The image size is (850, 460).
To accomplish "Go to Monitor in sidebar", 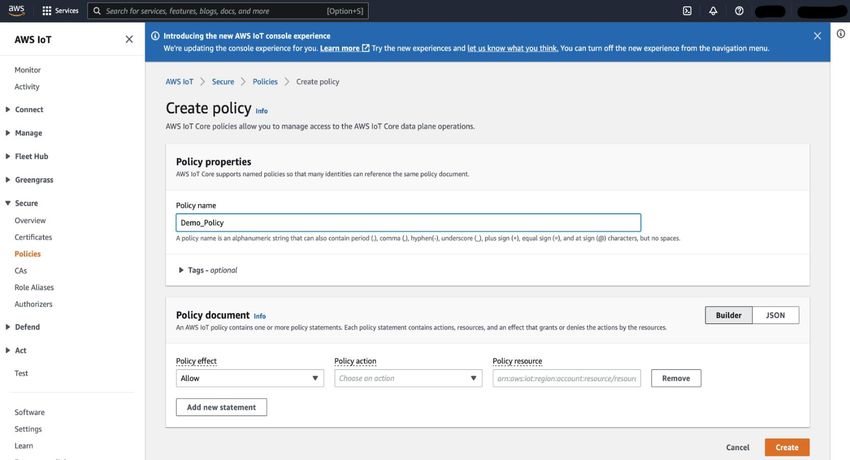I will click(28, 70).
